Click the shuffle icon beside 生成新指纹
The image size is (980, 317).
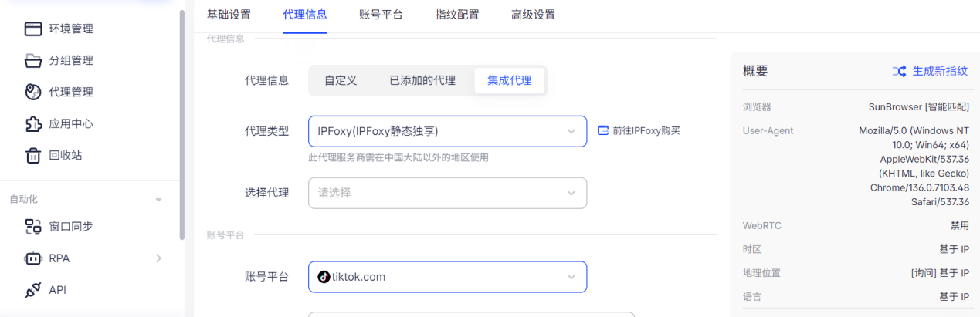899,71
